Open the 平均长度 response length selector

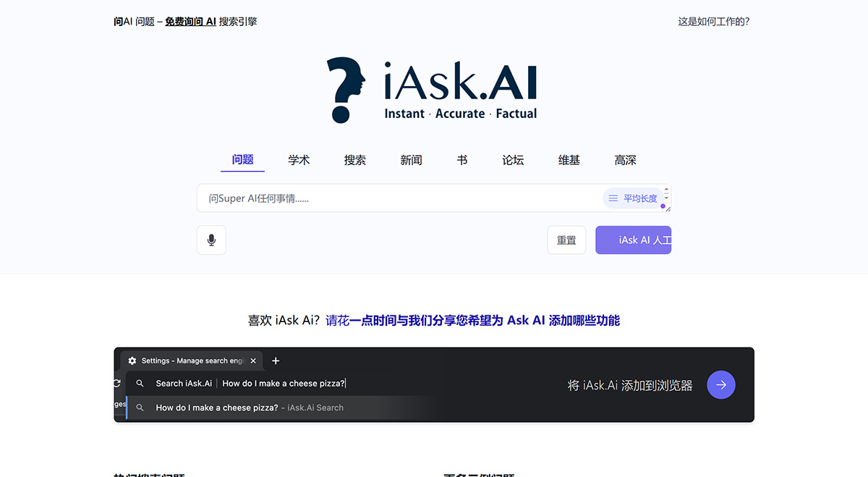(x=640, y=198)
